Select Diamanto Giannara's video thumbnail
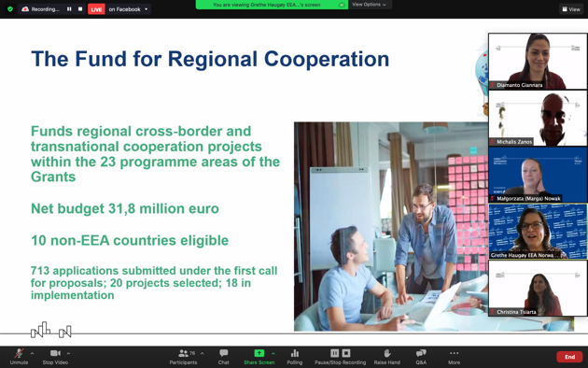 (538, 61)
